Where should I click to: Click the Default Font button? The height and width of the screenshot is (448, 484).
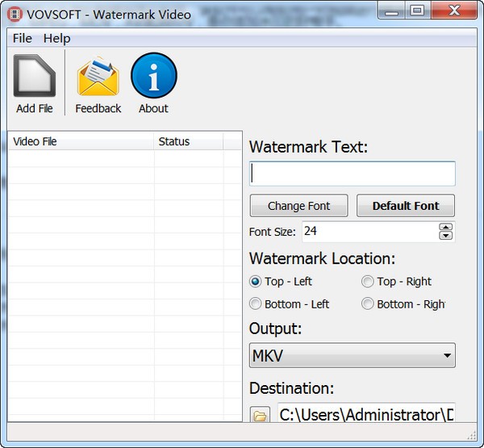(x=406, y=206)
